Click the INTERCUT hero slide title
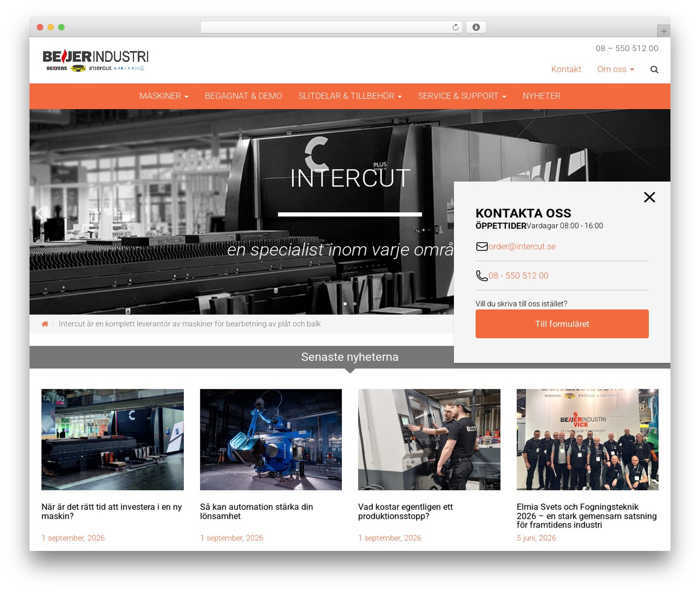This screenshot has height=593, width=700. click(x=350, y=178)
